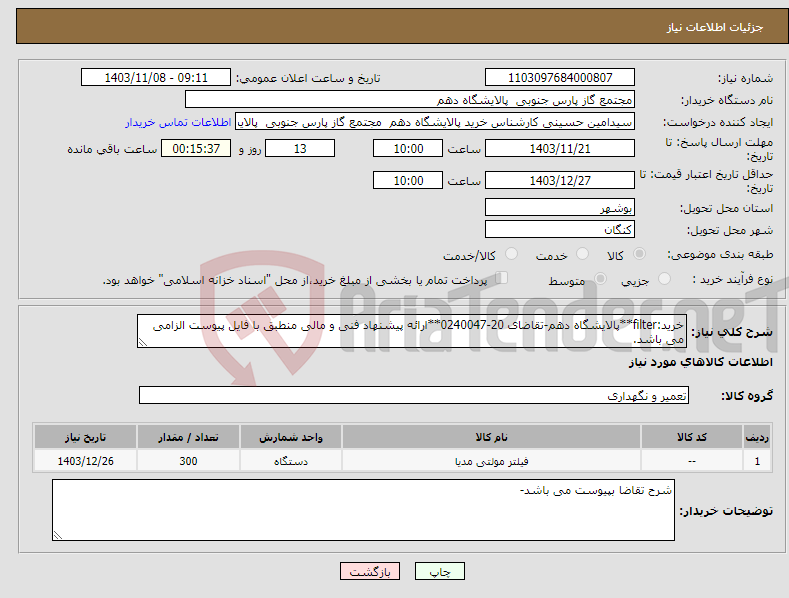Viewport: 789px width, 598px height.
Task: Select the کالا/خدمت radio button
Action: pyautogui.click(x=511, y=254)
